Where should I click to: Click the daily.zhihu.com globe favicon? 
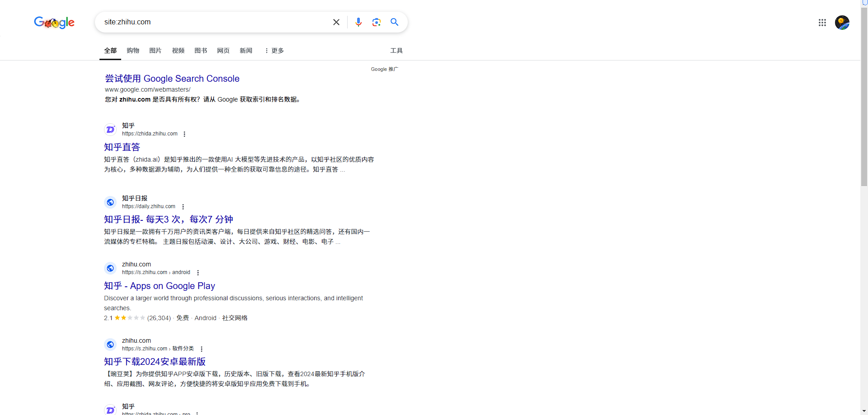tap(110, 202)
